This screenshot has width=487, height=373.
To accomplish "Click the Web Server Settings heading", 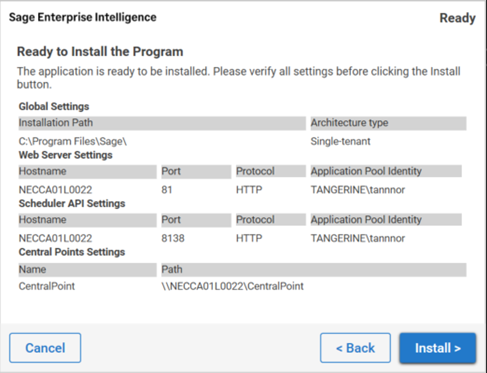I will coord(66,155).
